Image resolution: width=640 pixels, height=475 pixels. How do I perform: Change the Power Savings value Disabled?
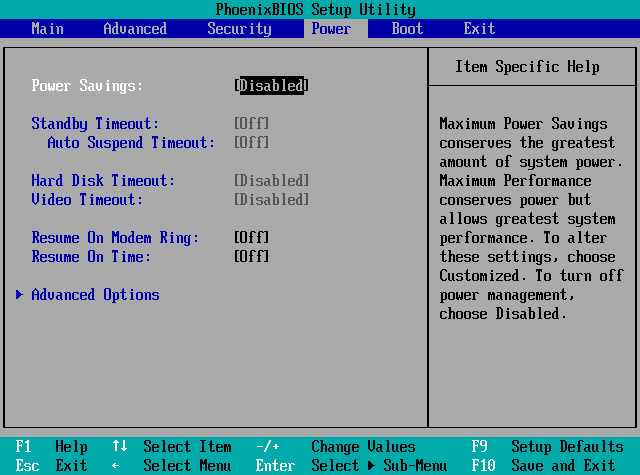(271, 86)
